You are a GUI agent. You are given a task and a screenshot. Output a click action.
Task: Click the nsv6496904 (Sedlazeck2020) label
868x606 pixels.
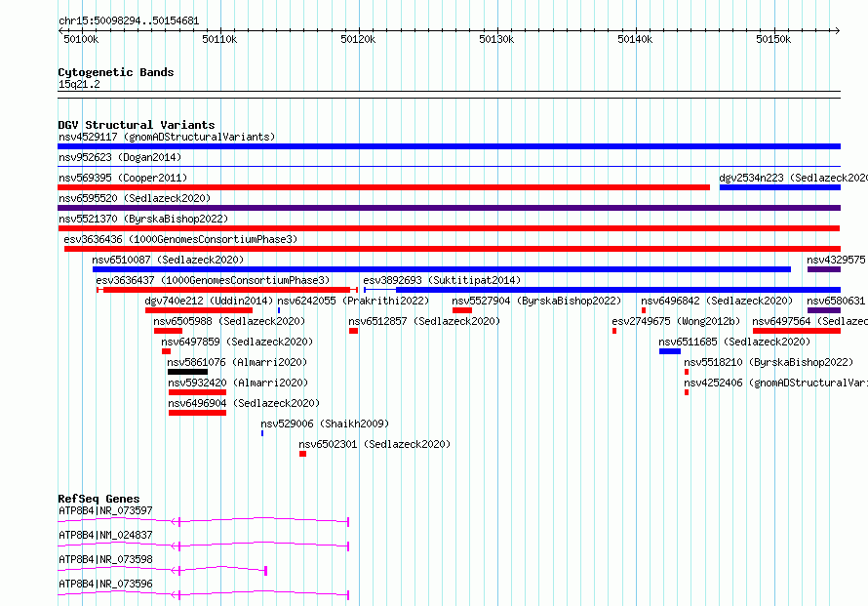pos(244,403)
